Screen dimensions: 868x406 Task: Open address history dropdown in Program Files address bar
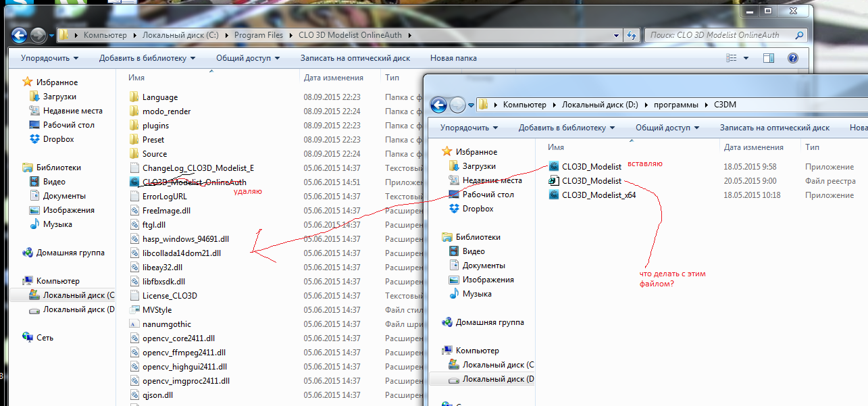click(617, 35)
